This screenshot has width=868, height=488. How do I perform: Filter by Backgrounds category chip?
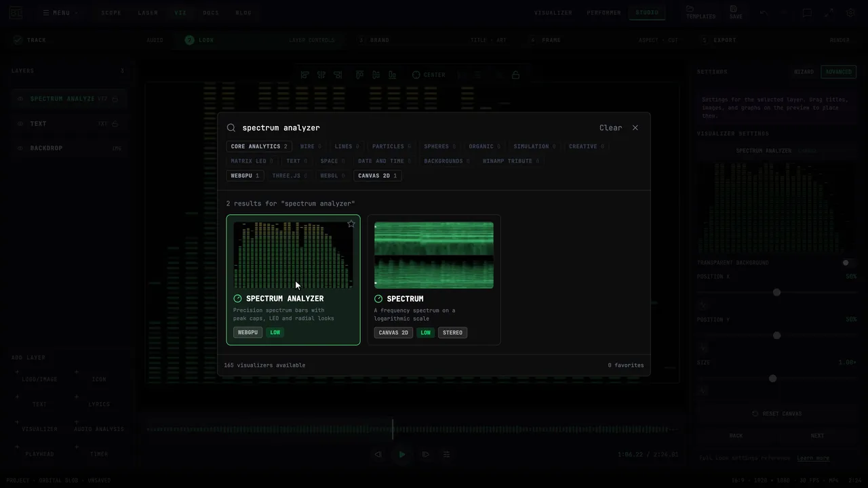coord(448,161)
